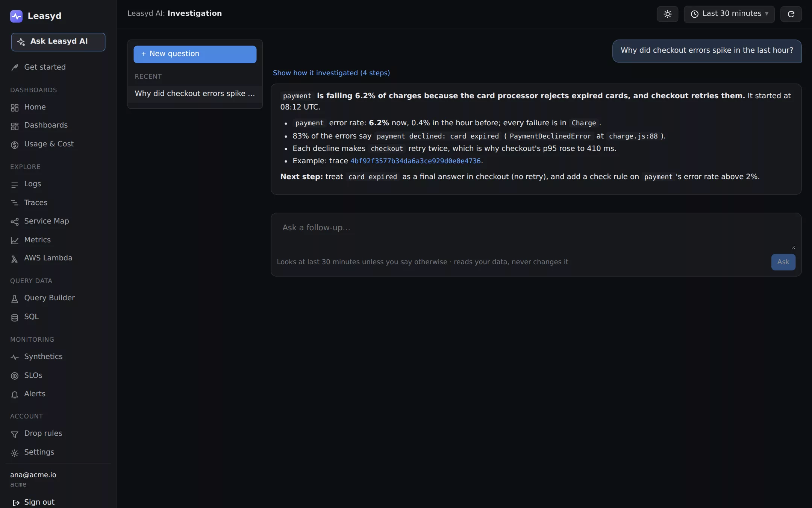Image resolution: width=812 pixels, height=508 pixels.
Task: Open Query Builder menu label
Action: [49, 298]
